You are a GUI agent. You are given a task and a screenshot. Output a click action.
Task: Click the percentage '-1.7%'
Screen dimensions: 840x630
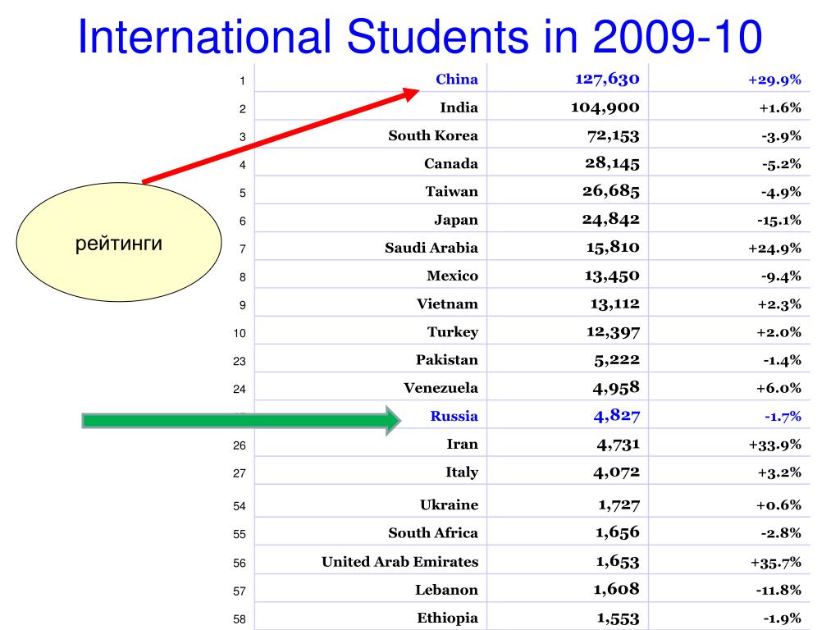point(783,417)
